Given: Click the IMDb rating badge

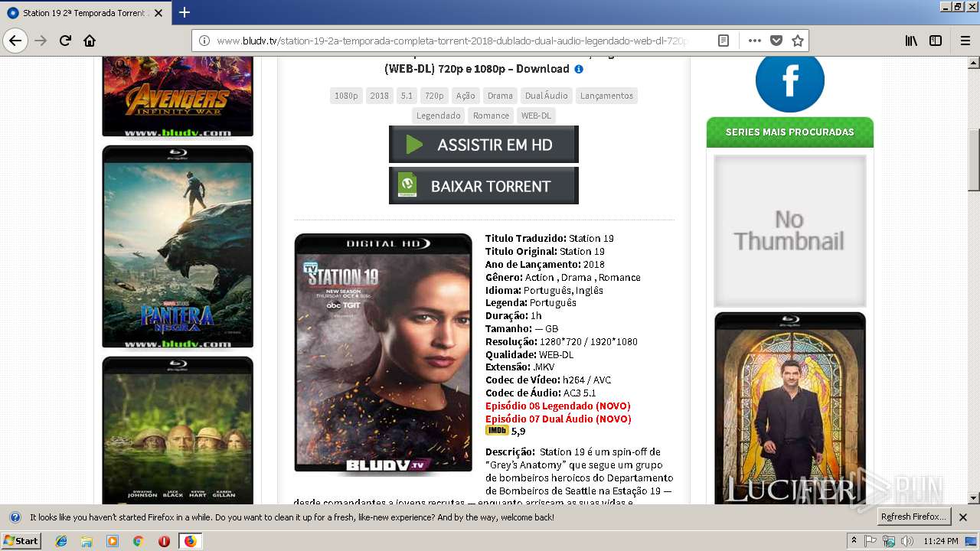Looking at the screenshot, I should (497, 431).
